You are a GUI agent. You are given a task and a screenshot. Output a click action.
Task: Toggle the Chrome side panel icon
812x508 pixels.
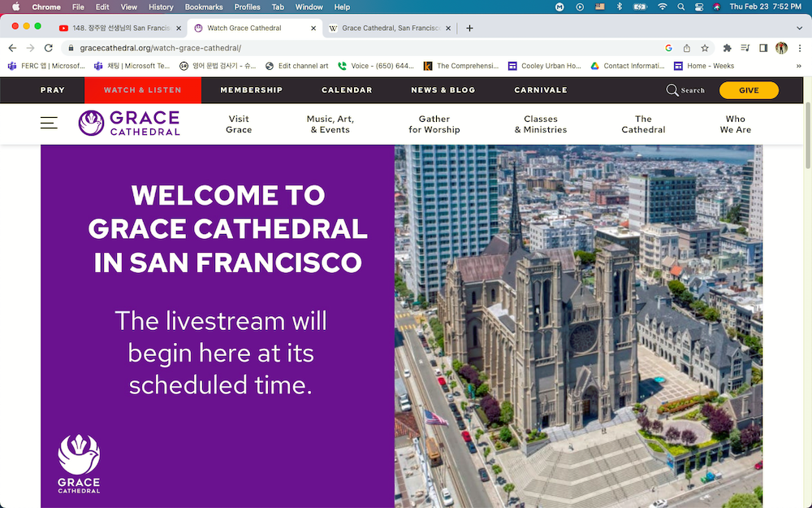pos(763,48)
